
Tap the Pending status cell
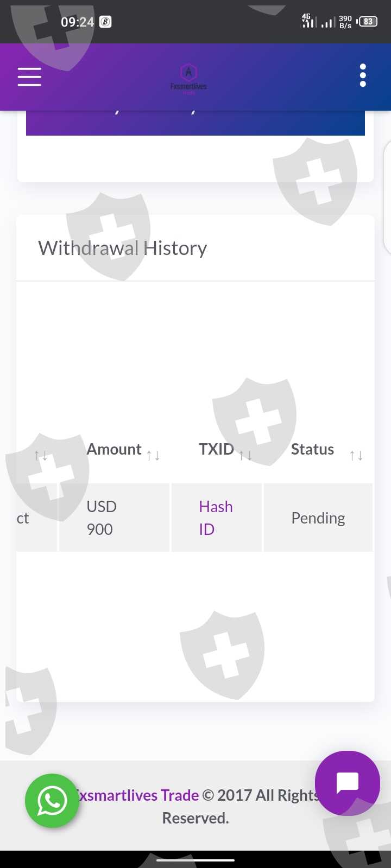click(318, 518)
